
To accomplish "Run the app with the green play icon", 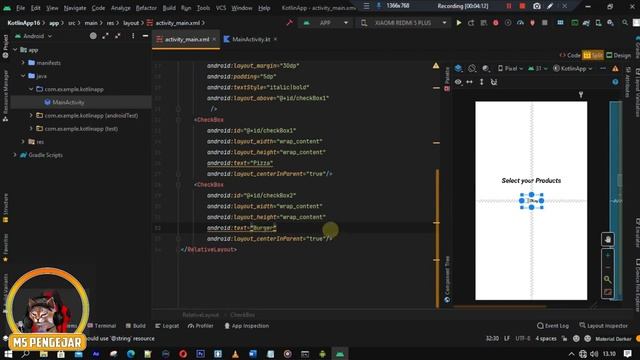I will [459, 23].
